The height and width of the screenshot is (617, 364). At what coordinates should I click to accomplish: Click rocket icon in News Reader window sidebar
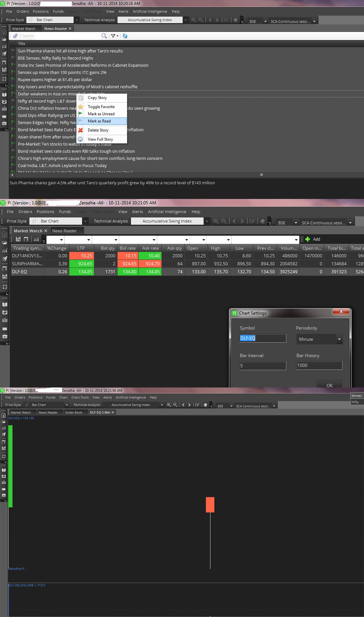(4, 54)
